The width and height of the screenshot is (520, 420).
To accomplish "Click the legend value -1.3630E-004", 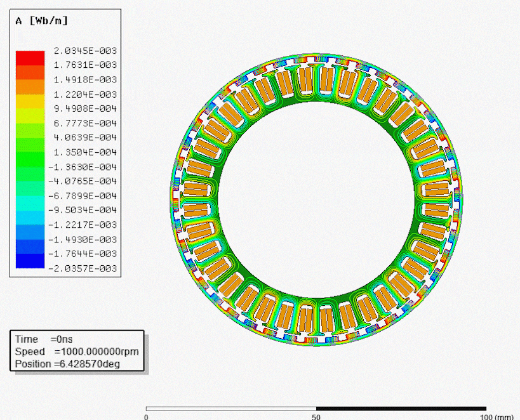I will coord(83,167).
